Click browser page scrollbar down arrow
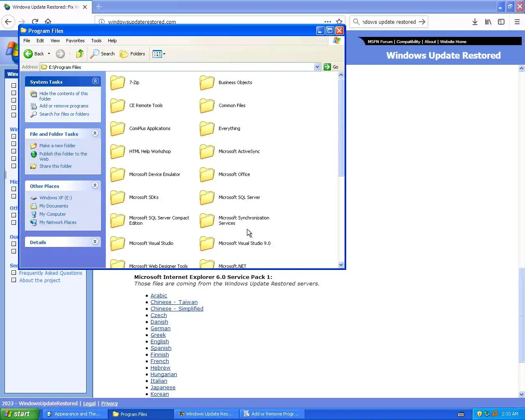The height and width of the screenshot is (420, 525). click(x=522, y=395)
